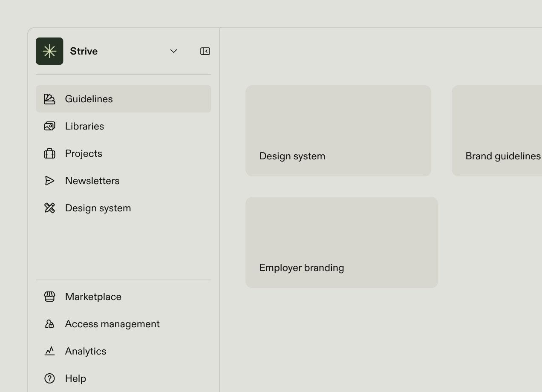The width and height of the screenshot is (542, 392).
Task: Click the Design system pencil-ruler icon
Action: [x=49, y=208]
